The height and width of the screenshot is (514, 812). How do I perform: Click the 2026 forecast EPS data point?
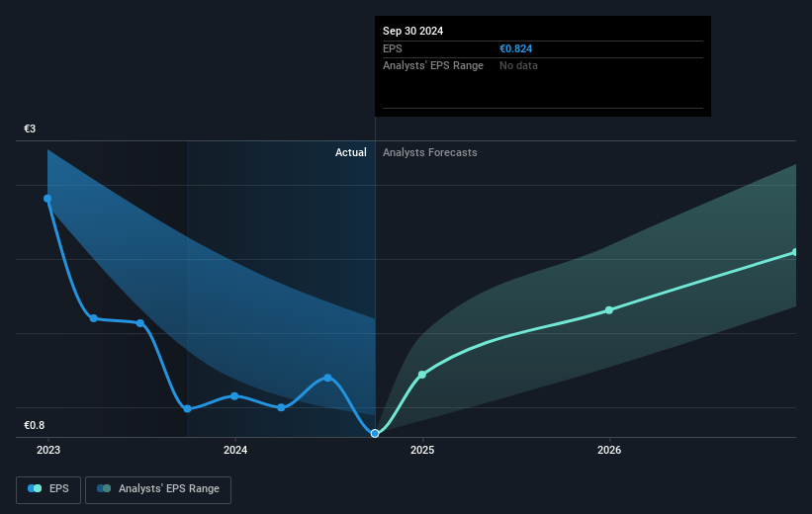point(609,310)
